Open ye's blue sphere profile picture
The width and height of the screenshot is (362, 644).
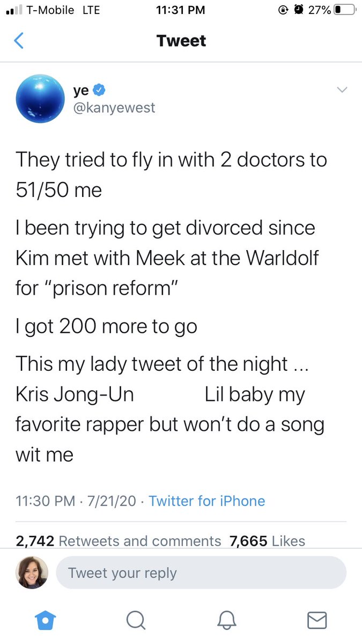[x=40, y=99]
